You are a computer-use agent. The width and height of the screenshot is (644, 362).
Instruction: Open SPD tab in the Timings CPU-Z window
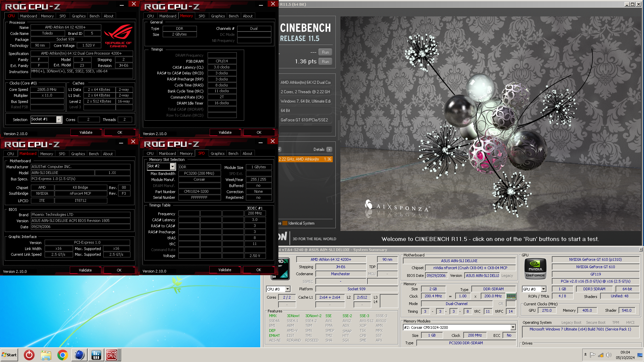coord(202,16)
